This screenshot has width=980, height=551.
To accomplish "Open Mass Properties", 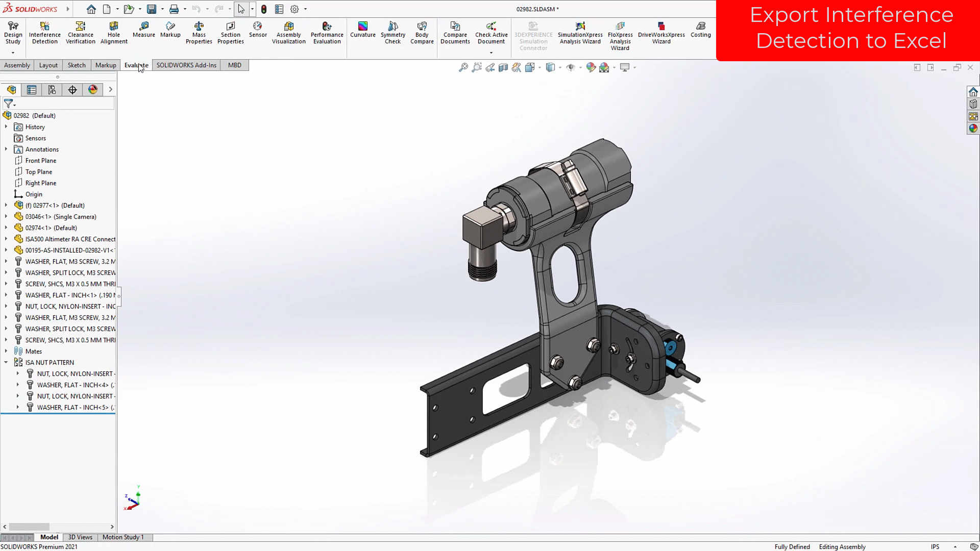I will (x=199, y=33).
